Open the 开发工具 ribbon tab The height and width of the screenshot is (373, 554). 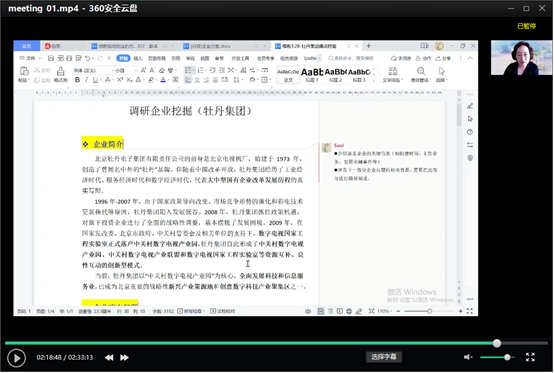(x=240, y=58)
